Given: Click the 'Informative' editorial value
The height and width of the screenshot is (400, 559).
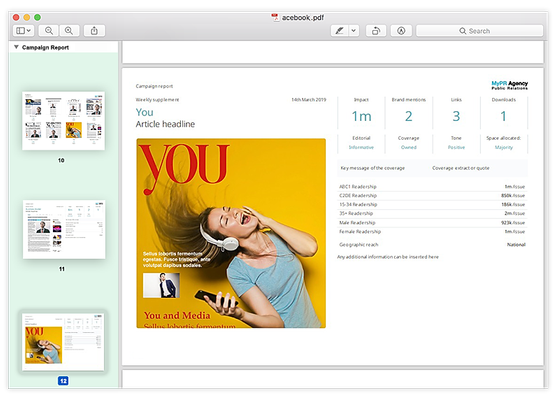Looking at the screenshot, I should [x=361, y=147].
